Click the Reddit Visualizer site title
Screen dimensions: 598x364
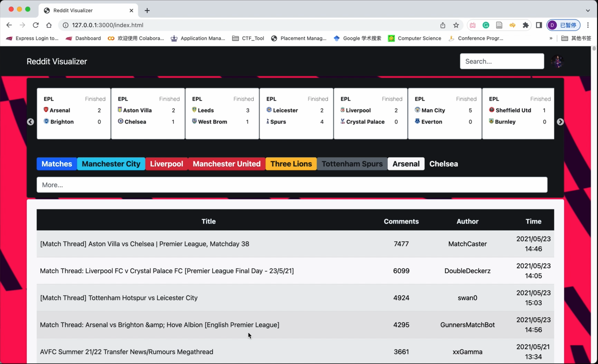57,61
